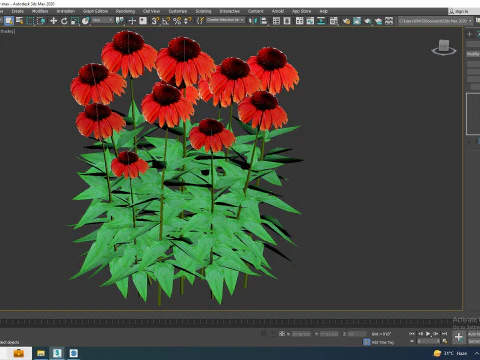The height and width of the screenshot is (360, 480).
Task: Open the Create menu
Action: [17, 11]
